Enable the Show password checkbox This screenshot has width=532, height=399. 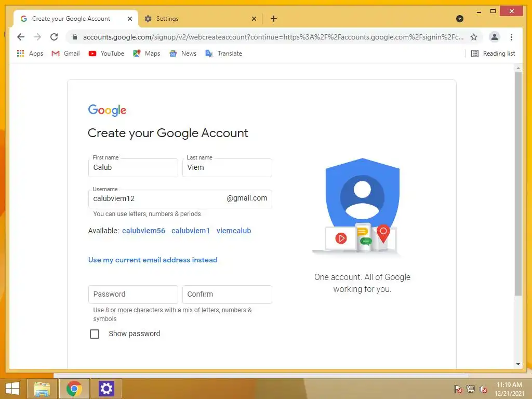95,334
